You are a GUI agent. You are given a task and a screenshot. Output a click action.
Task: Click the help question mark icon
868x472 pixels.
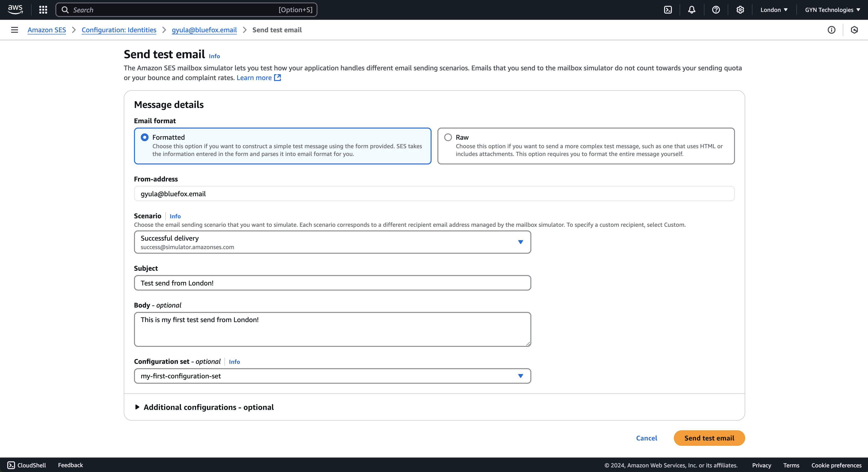[x=717, y=9]
